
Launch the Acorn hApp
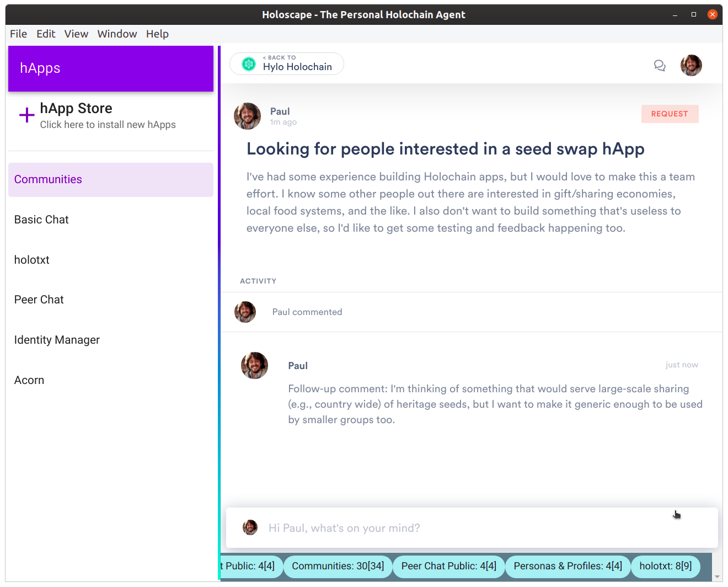(111, 380)
